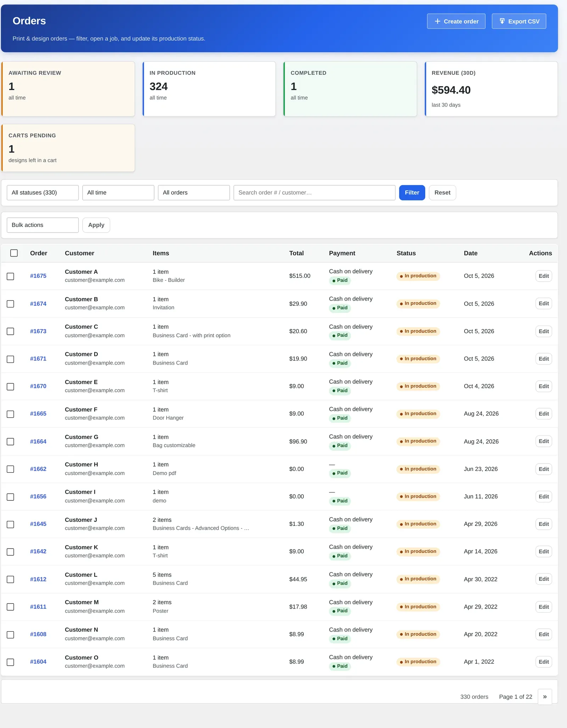
Task: Toggle the select-all checkbox in table header
Action: click(14, 253)
